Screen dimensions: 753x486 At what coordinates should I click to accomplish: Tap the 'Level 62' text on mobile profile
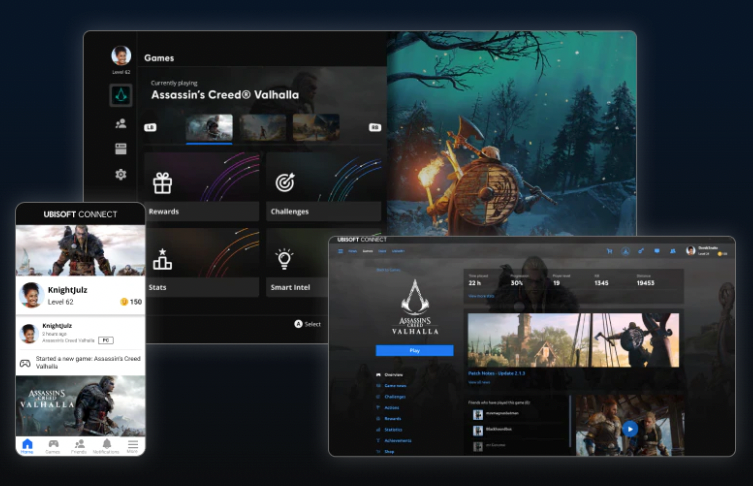click(61, 302)
